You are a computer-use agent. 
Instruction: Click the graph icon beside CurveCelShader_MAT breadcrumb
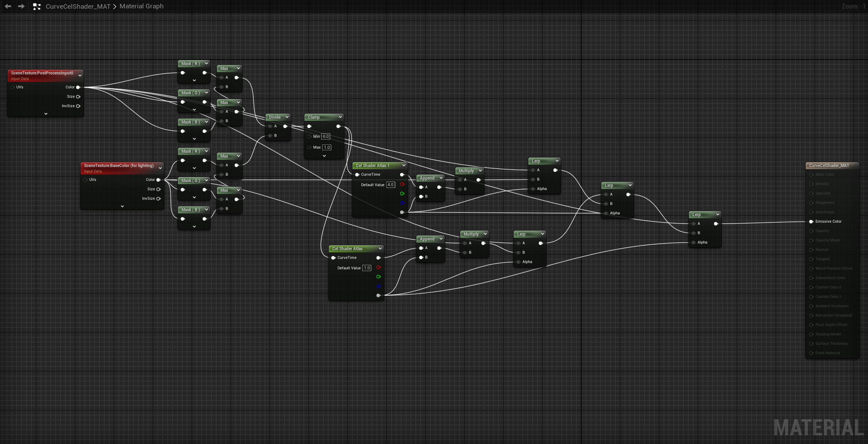37,6
